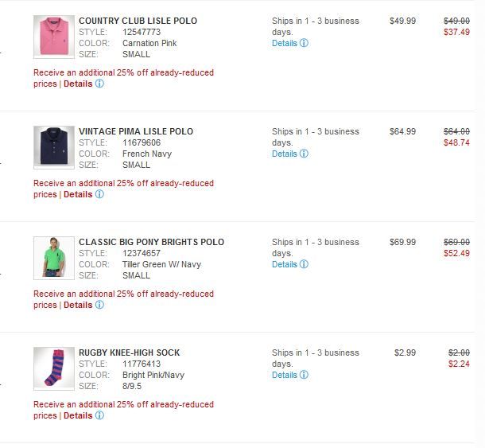Open promo Details link under Vintage Pima Polo
485x448 pixels.
78,194
